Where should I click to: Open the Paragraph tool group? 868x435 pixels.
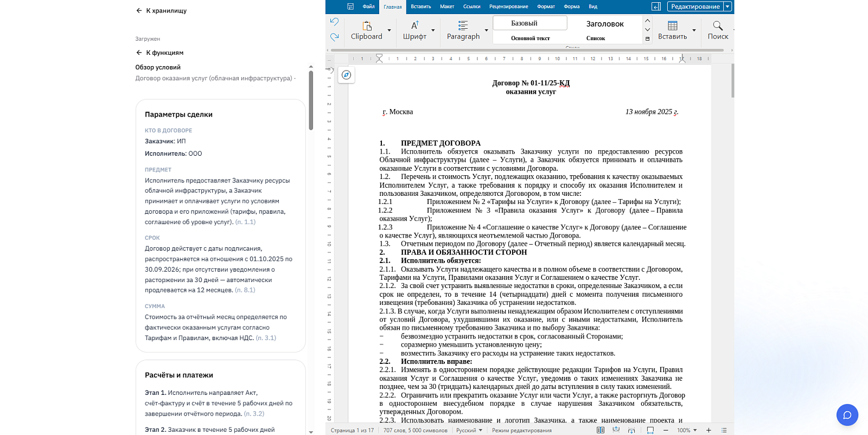pyautogui.click(x=463, y=30)
